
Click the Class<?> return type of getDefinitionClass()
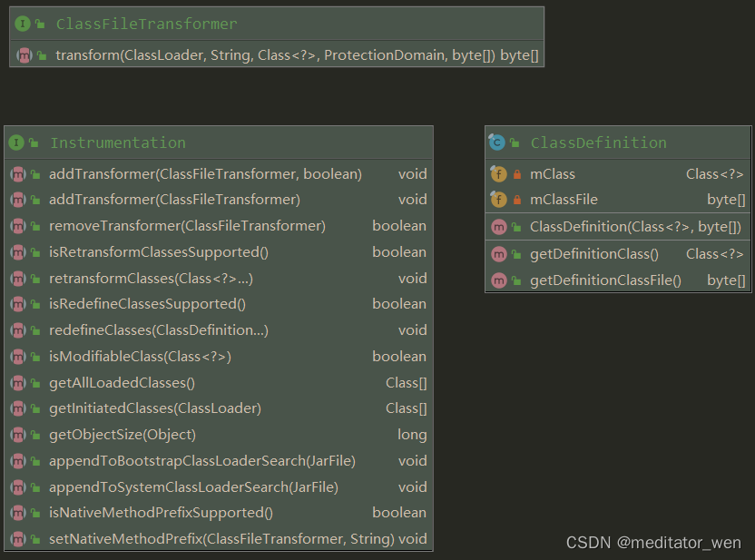pyautogui.click(x=715, y=254)
